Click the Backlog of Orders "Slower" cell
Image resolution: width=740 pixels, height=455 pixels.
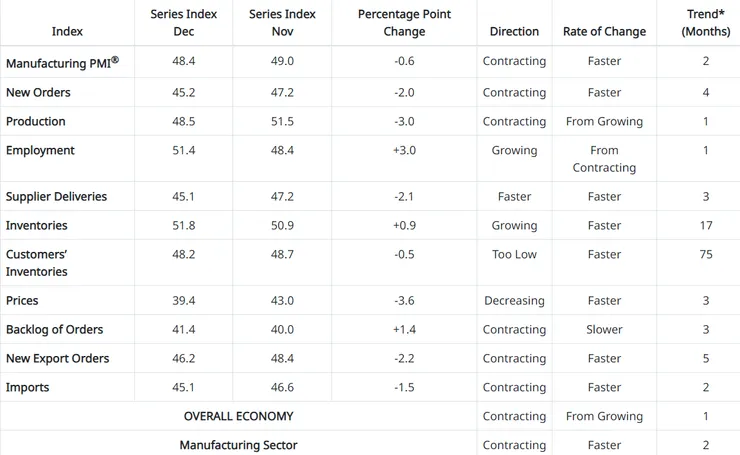tap(604, 330)
